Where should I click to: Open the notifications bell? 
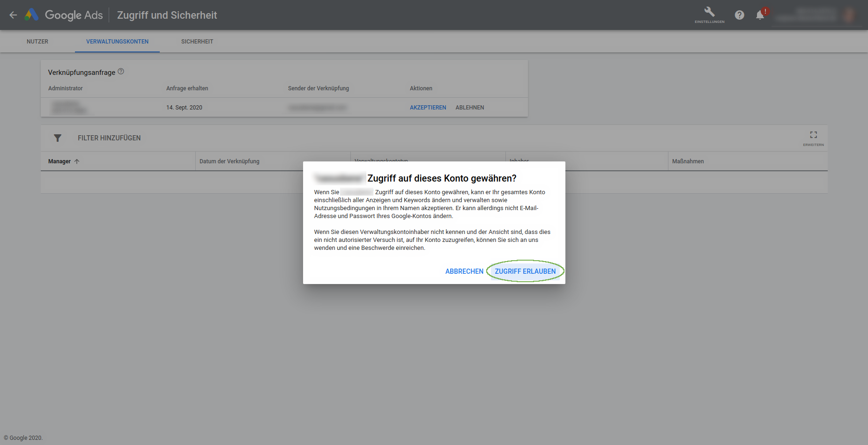pos(760,15)
